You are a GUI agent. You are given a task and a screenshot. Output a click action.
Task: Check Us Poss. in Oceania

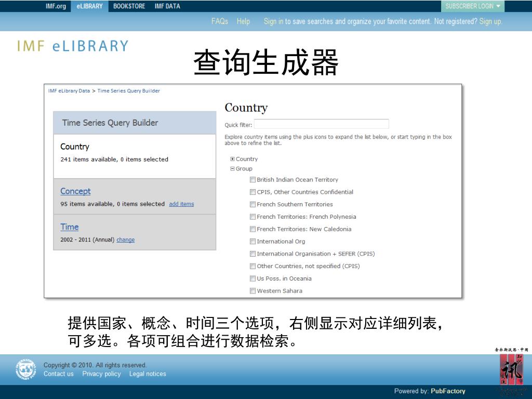pos(253,278)
